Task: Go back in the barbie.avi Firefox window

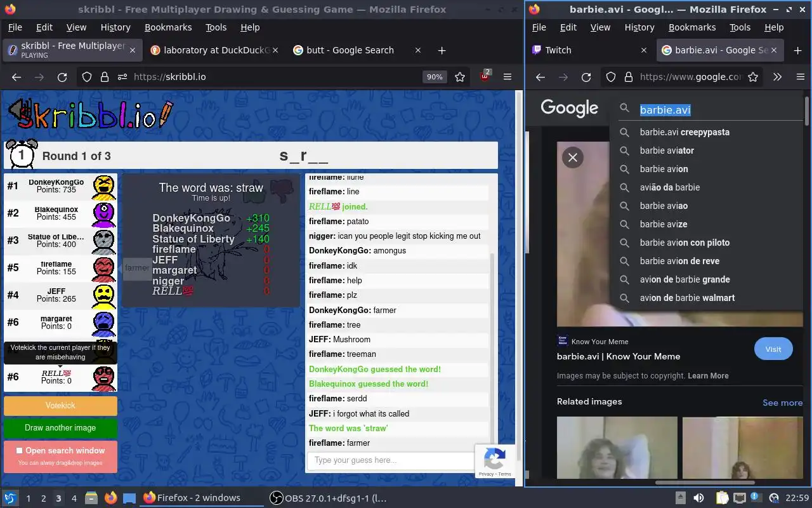Action: 540,77
